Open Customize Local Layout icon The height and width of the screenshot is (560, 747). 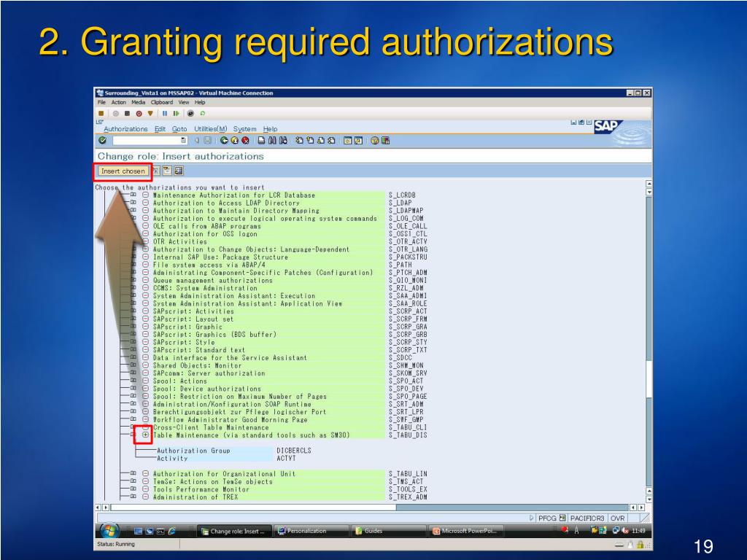385,141
